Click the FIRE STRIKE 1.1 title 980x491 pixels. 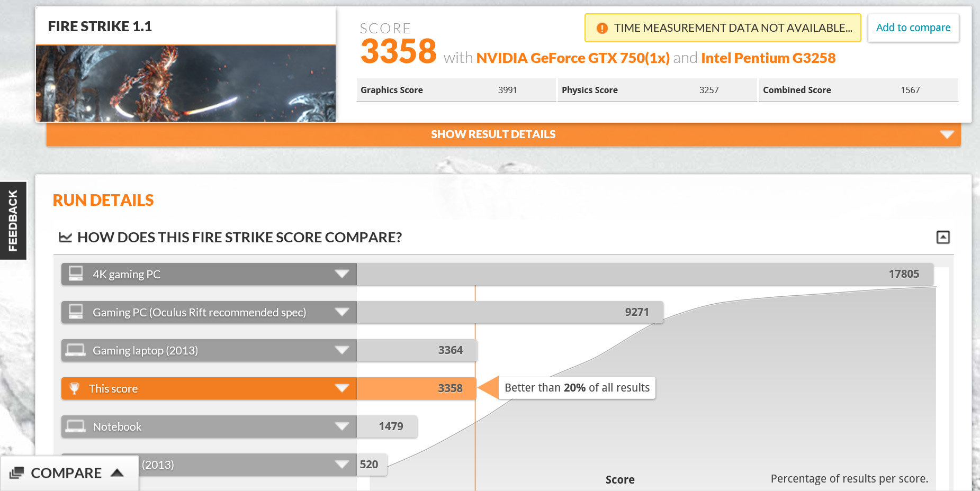pos(100,26)
